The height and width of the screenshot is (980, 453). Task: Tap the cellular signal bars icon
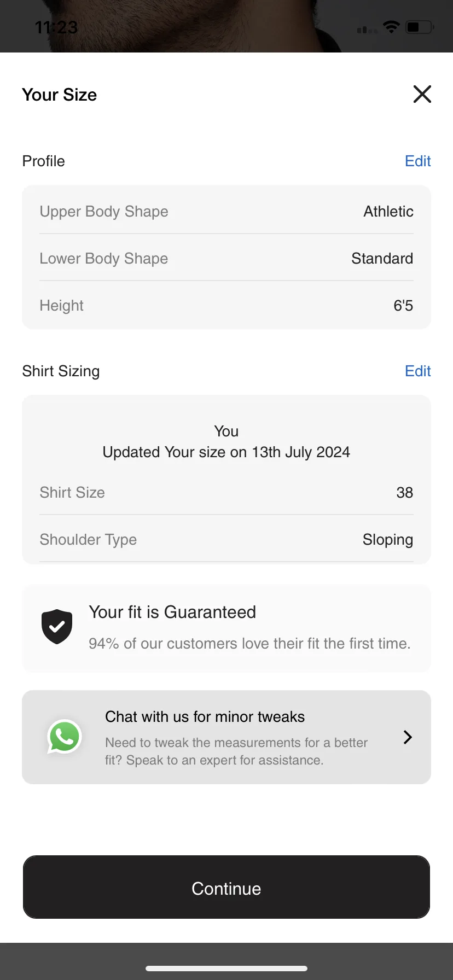[x=367, y=28]
